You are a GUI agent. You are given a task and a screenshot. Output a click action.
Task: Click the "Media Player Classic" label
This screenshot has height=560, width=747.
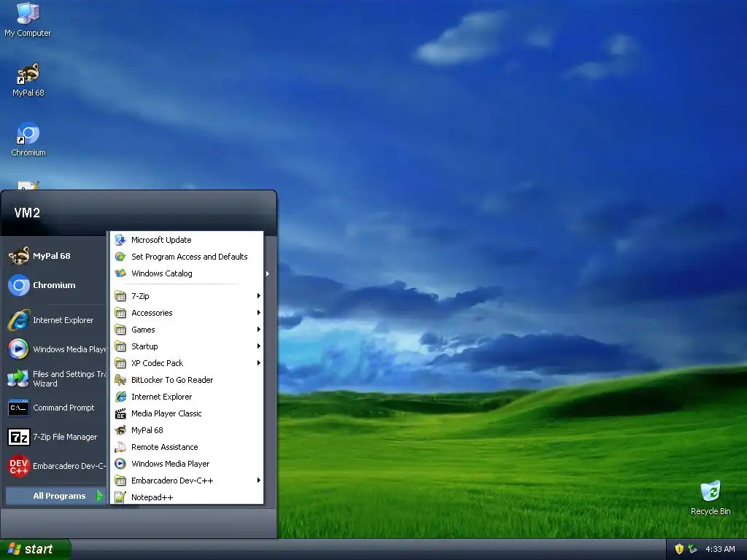click(x=166, y=413)
